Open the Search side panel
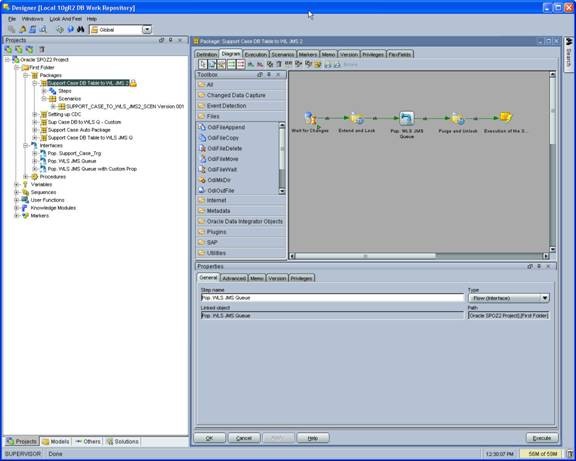The height and width of the screenshot is (461, 576). pos(569,54)
